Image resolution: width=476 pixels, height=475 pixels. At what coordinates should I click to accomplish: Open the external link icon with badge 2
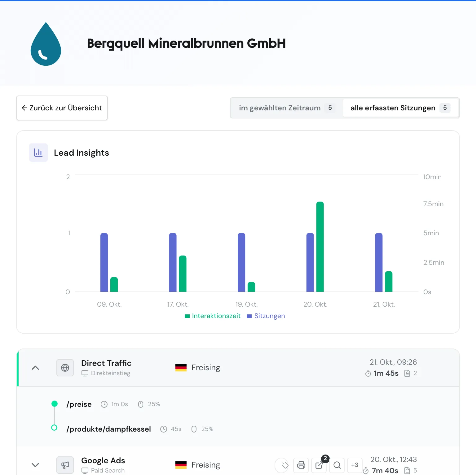coord(319,465)
